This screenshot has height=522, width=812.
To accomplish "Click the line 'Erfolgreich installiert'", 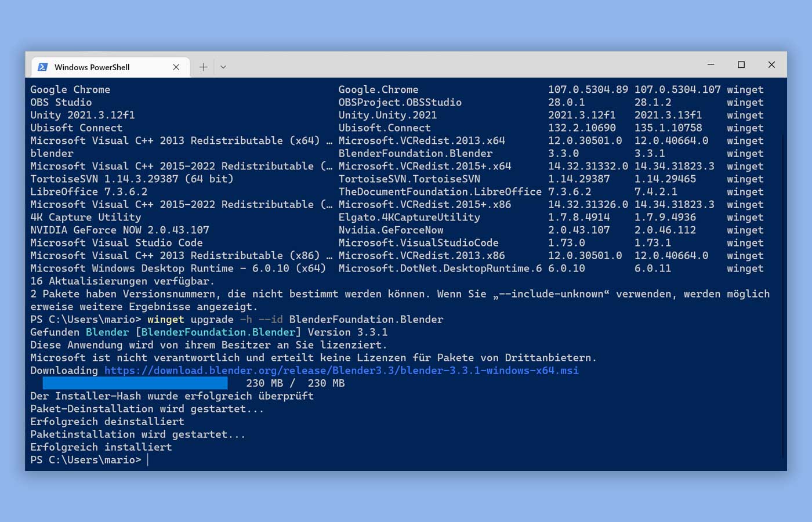I will pyautogui.click(x=101, y=447).
